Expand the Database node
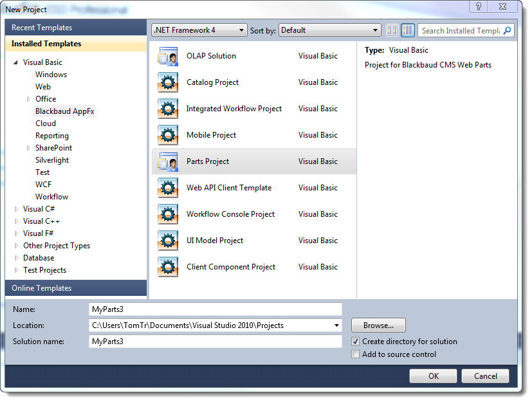 (x=16, y=258)
